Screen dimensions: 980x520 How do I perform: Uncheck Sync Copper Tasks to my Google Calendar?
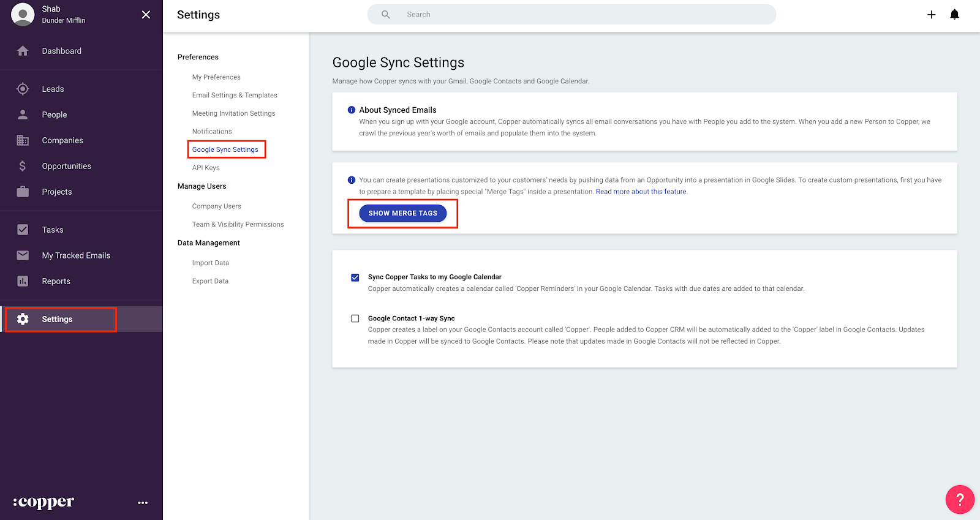coord(355,277)
